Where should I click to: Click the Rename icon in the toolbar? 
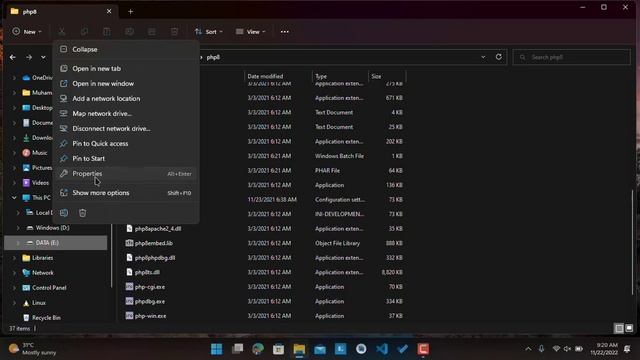click(129, 31)
